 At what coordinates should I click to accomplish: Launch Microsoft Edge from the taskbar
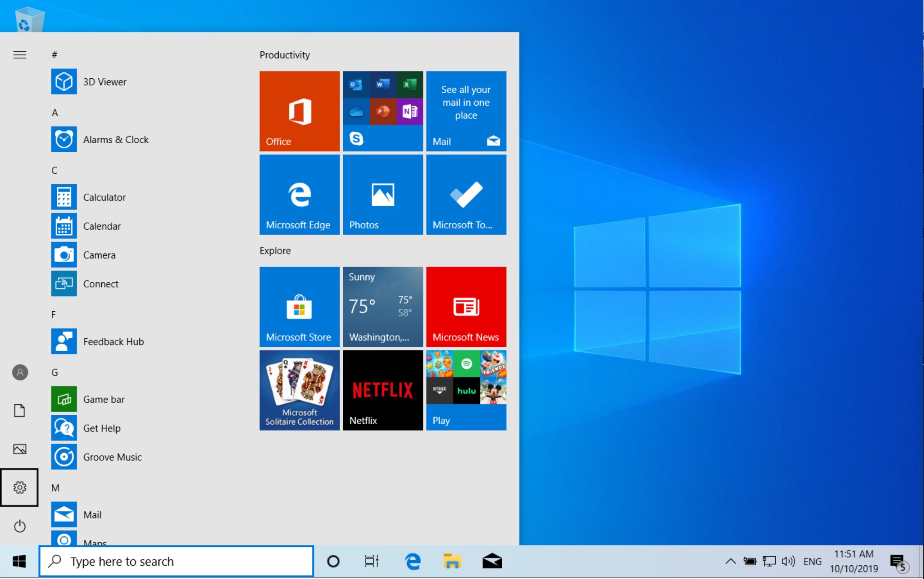tap(412, 561)
